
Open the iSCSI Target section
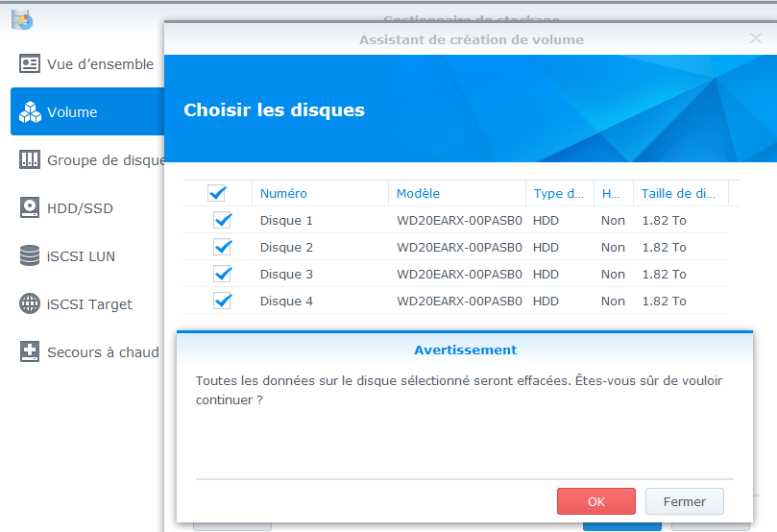[87, 303]
